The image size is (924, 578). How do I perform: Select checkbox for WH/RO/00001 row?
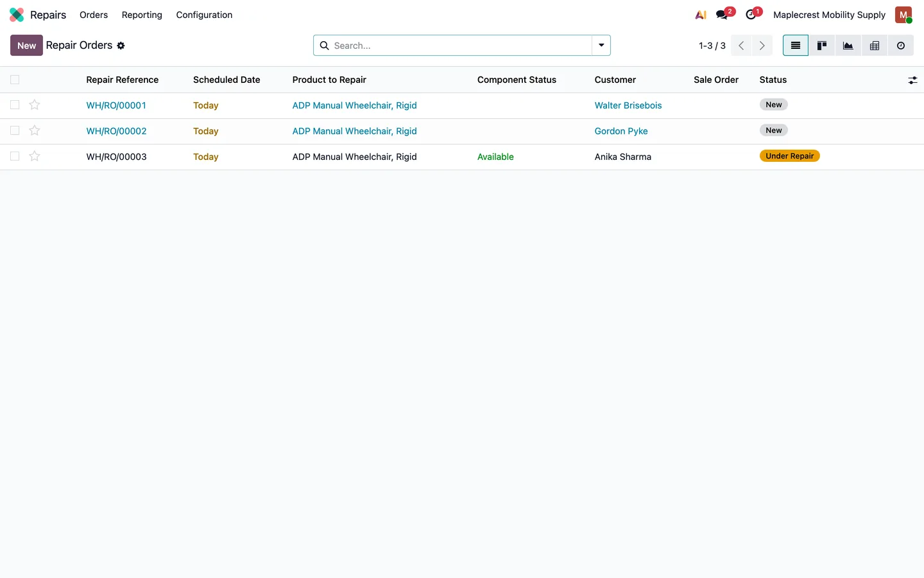click(x=15, y=105)
